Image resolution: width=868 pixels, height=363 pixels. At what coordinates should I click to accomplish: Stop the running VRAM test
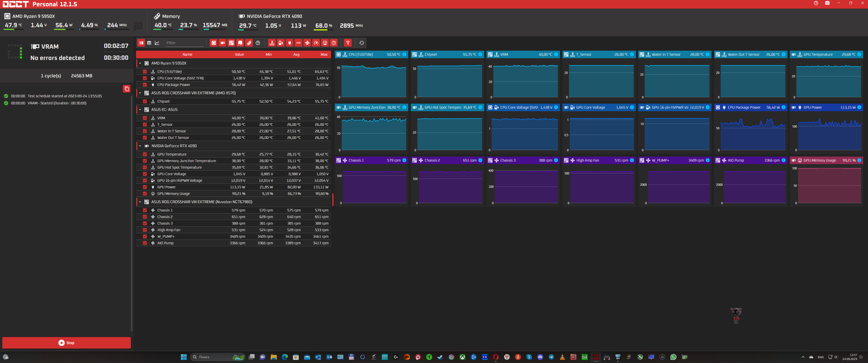click(66, 343)
